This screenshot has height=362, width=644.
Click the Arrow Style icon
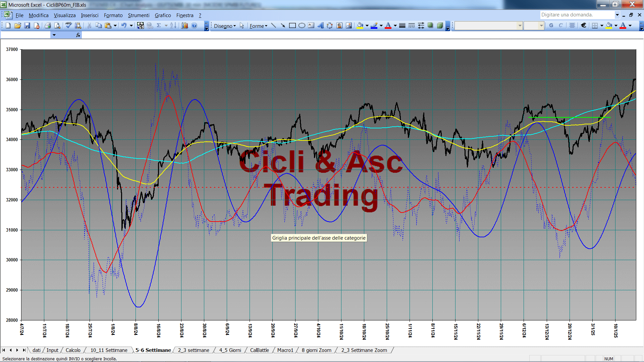click(421, 26)
